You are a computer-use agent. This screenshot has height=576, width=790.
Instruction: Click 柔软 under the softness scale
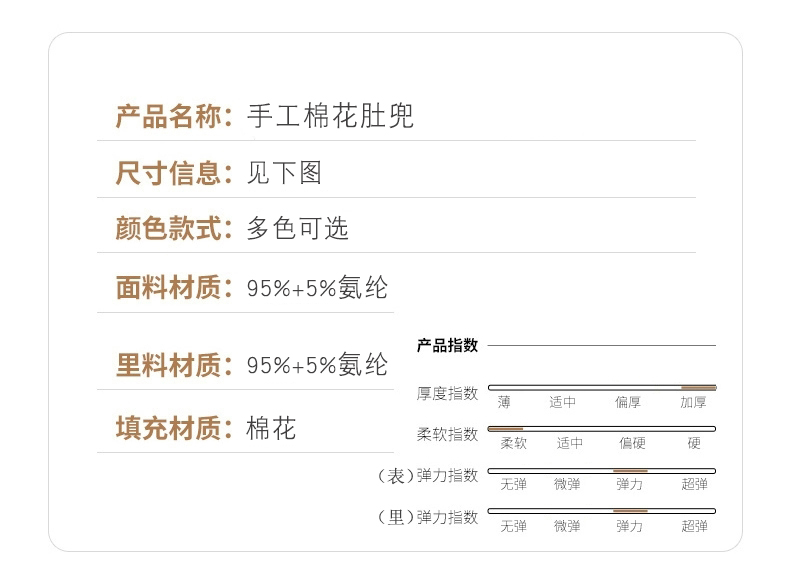[x=513, y=443]
